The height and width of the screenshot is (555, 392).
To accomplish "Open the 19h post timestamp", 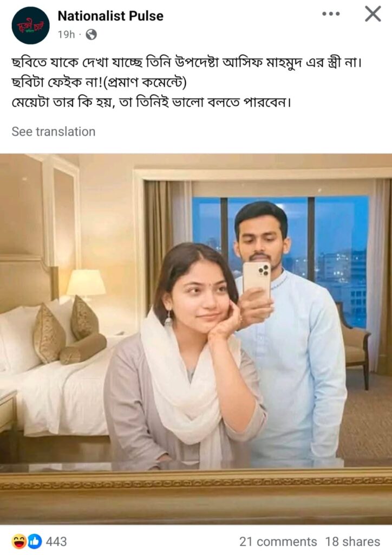I will click(x=67, y=34).
